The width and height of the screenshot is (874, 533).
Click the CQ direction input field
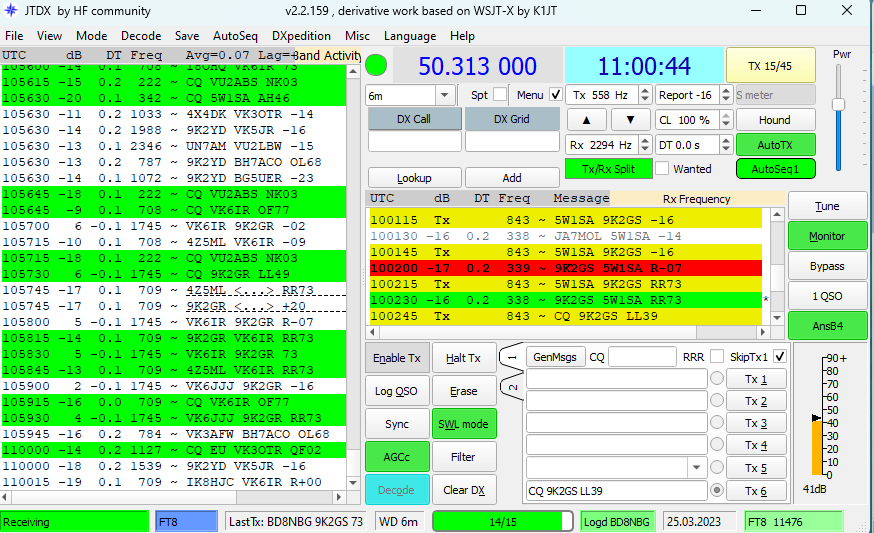pos(642,357)
